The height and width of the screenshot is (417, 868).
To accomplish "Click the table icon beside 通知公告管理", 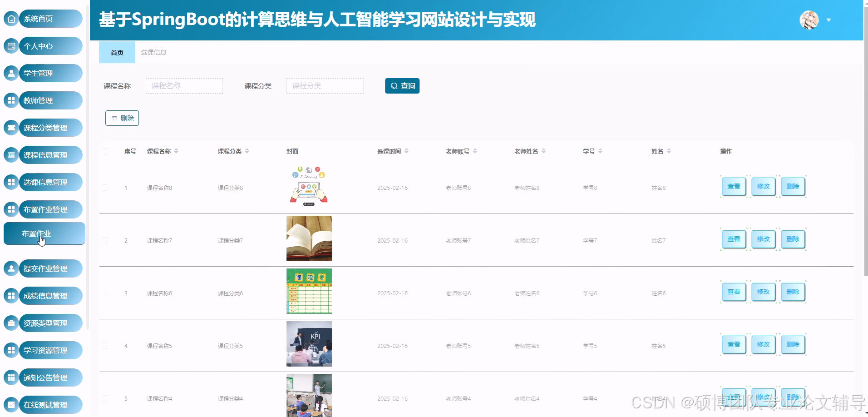I will click(11, 377).
